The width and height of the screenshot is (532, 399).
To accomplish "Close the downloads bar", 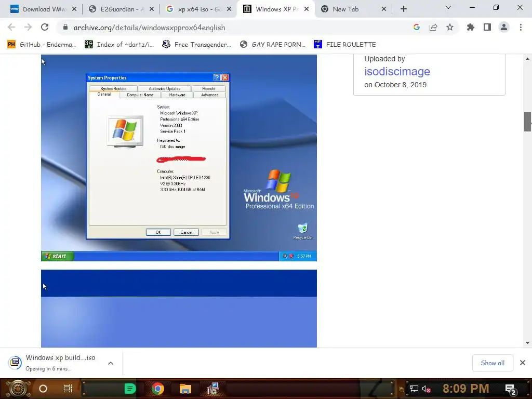I will click(x=523, y=363).
